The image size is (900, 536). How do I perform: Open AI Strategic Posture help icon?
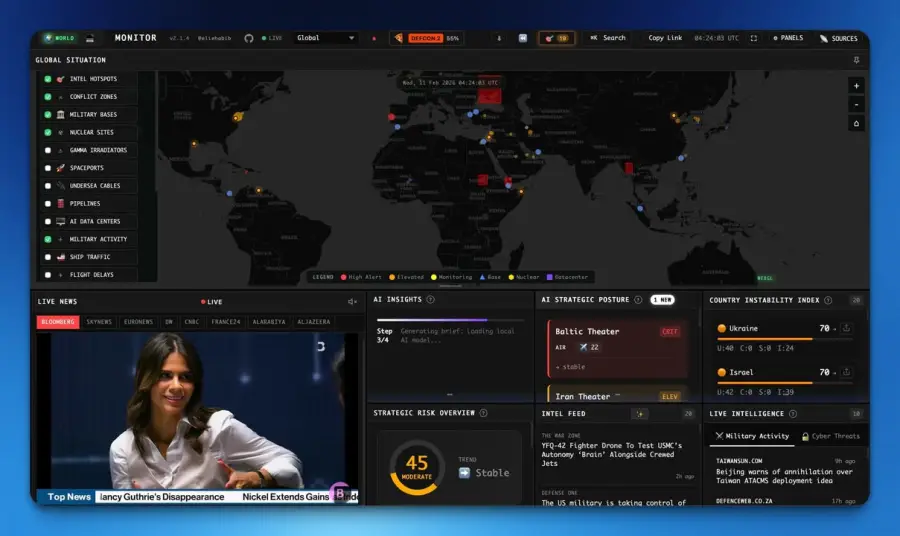coord(638,300)
